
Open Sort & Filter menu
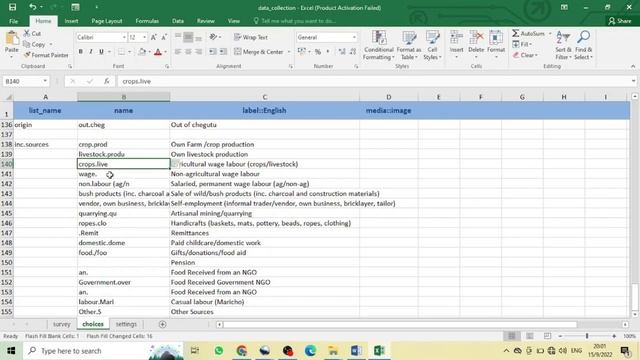click(564, 45)
